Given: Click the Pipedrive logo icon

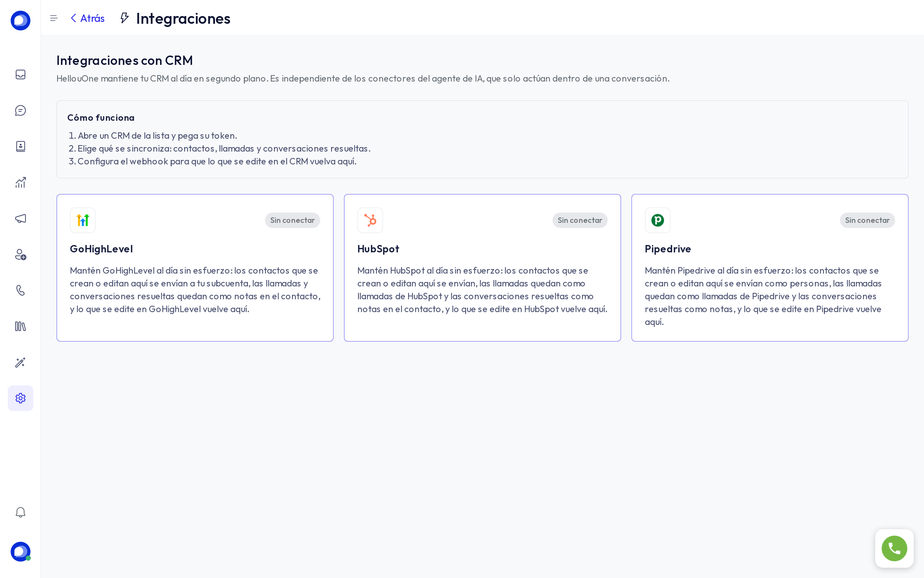Looking at the screenshot, I should 657,220.
